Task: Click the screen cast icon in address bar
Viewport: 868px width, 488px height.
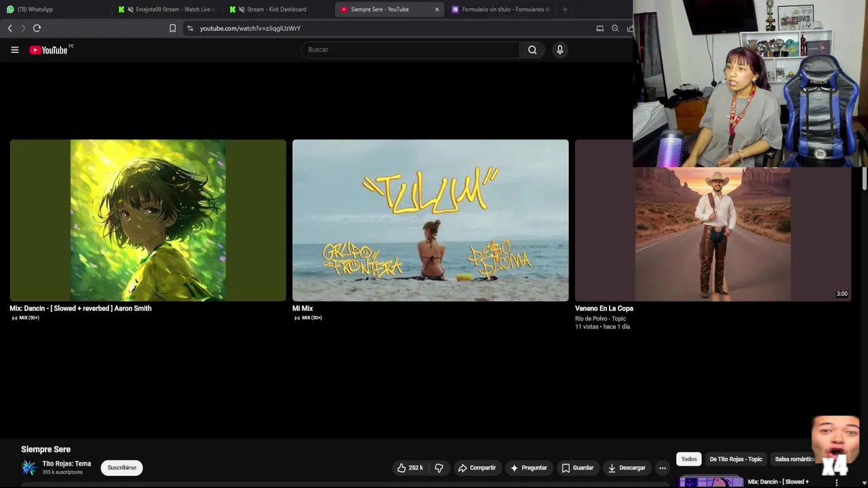Action: [x=599, y=28]
